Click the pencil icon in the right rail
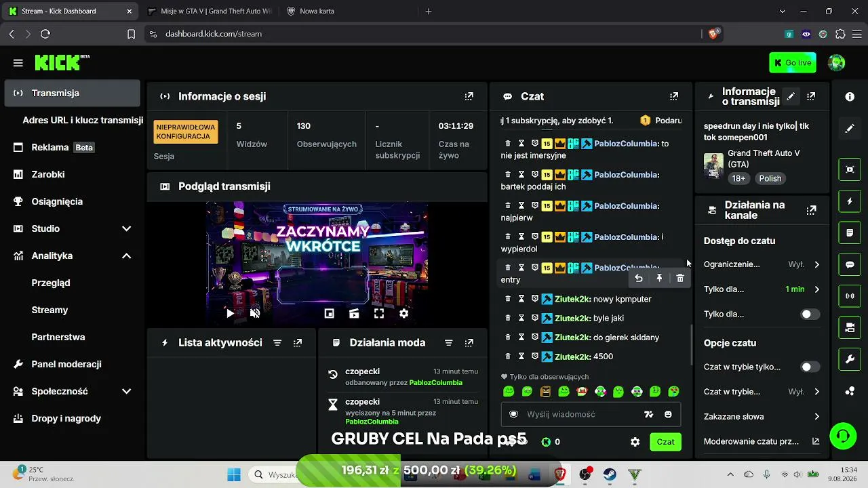The width and height of the screenshot is (868, 488). [850, 128]
